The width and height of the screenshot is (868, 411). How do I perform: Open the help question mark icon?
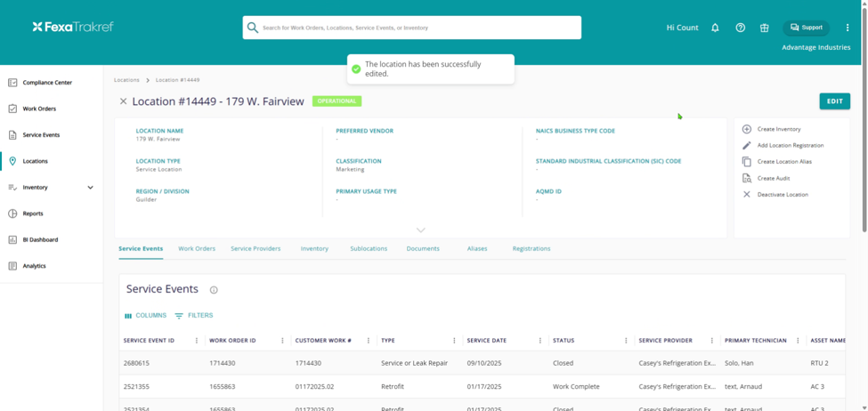pos(740,28)
